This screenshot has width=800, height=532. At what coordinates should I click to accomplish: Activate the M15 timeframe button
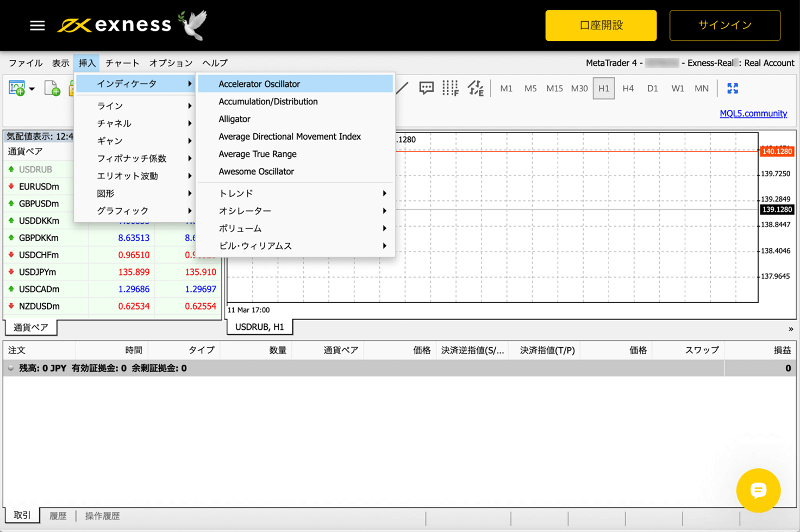[554, 88]
